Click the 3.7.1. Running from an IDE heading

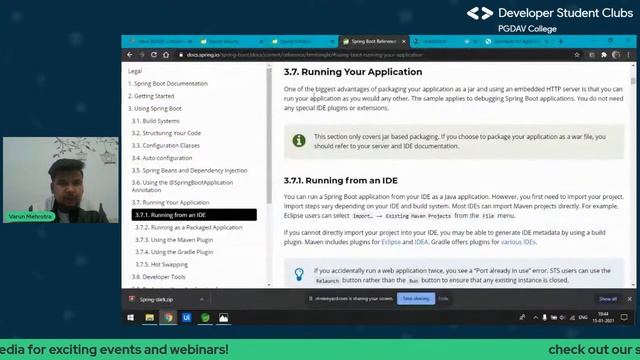pos(341,180)
